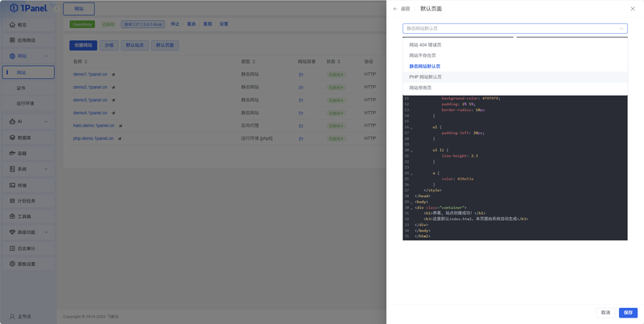Close the 默认页面 drawer with X

tap(633, 9)
